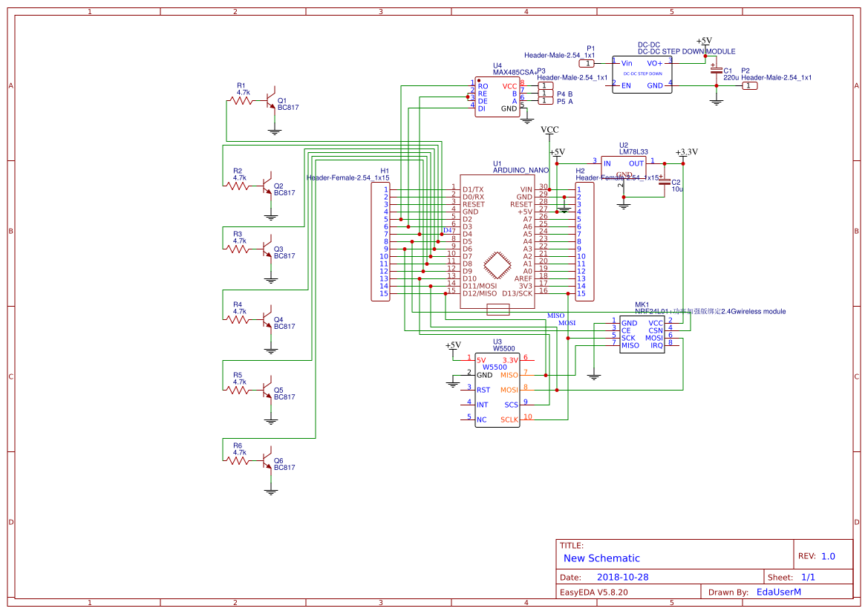
Task: Click the MAX485CSA+ U4 chip body
Action: 497,97
